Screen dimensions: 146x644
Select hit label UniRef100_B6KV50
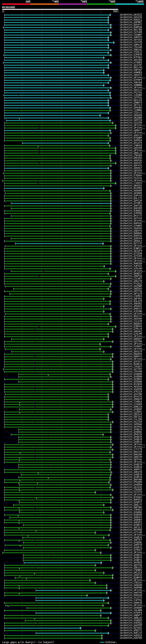[x=131, y=158]
